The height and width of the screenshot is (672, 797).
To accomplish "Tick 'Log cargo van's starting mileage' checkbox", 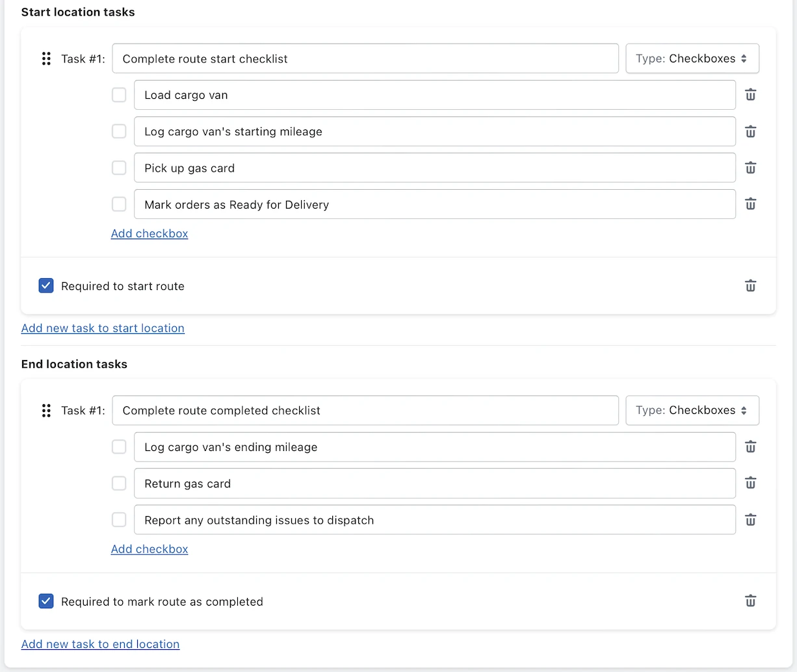I will click(119, 131).
